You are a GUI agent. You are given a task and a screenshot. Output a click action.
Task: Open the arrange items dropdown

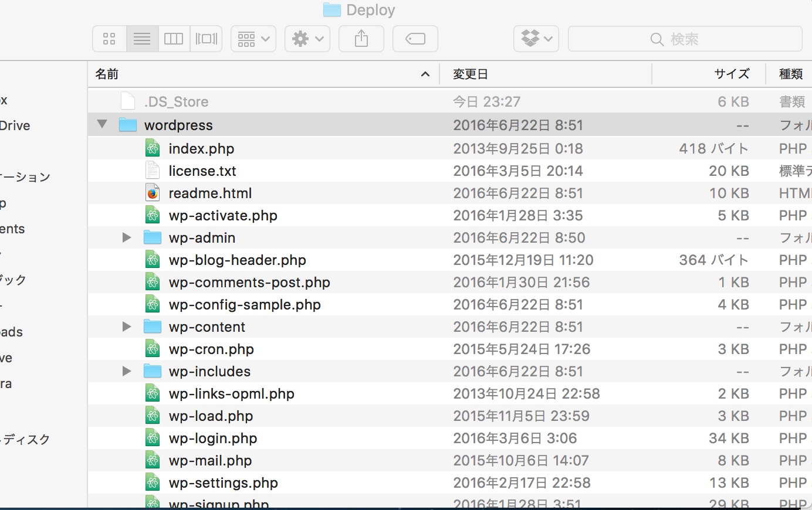(x=253, y=39)
